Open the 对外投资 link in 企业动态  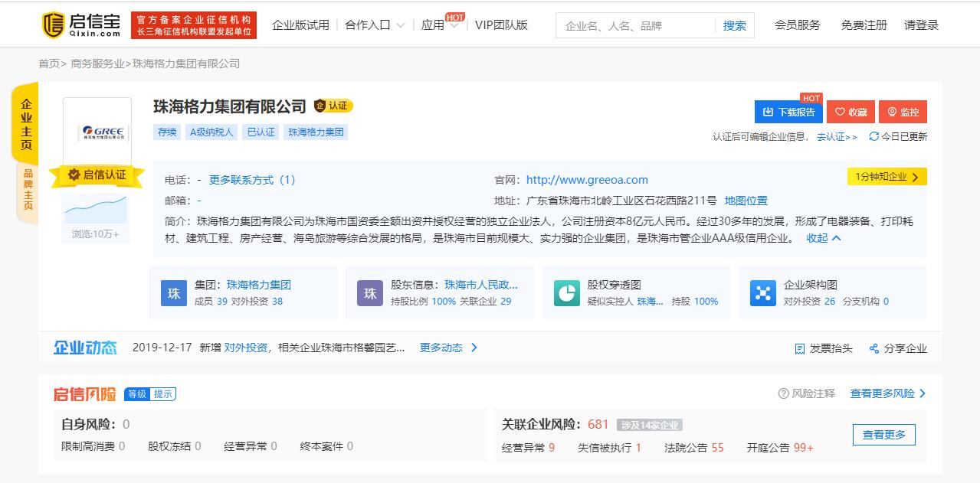(245, 348)
